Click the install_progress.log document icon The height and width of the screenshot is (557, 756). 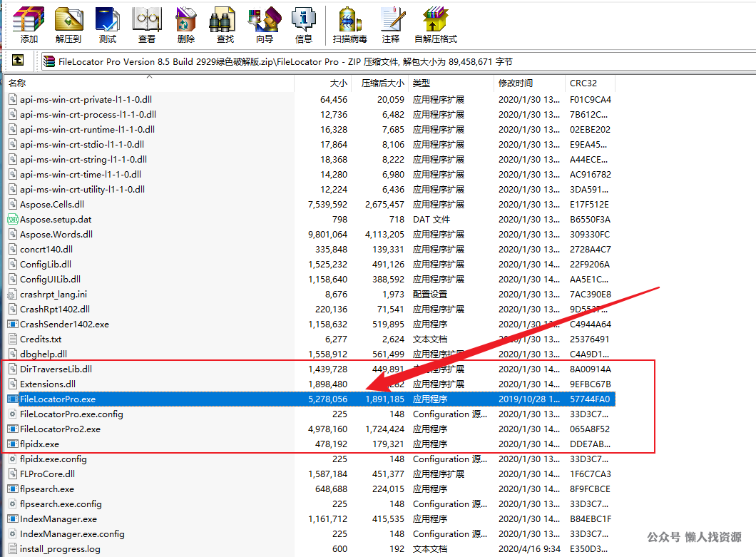[x=13, y=549]
